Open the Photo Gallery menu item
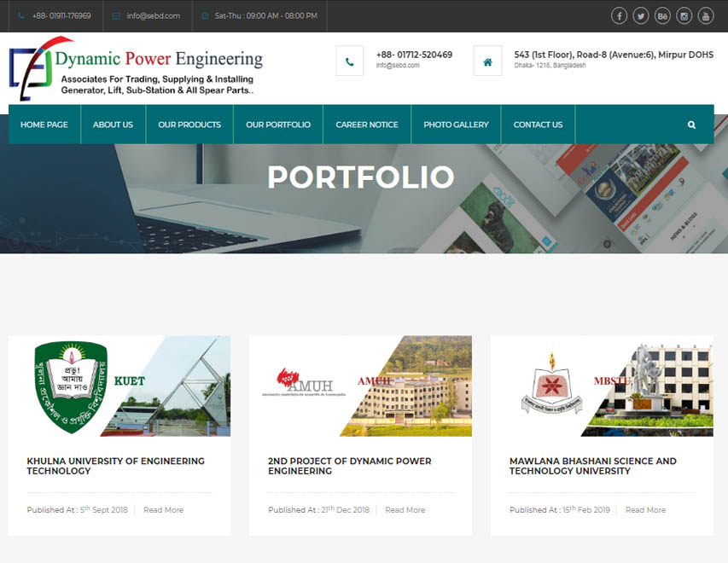The height and width of the screenshot is (563, 728). [456, 125]
